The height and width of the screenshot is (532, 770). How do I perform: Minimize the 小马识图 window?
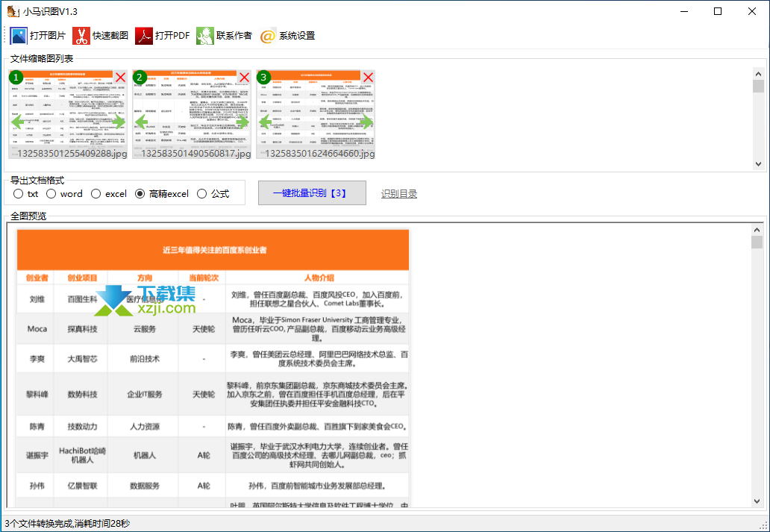click(683, 11)
